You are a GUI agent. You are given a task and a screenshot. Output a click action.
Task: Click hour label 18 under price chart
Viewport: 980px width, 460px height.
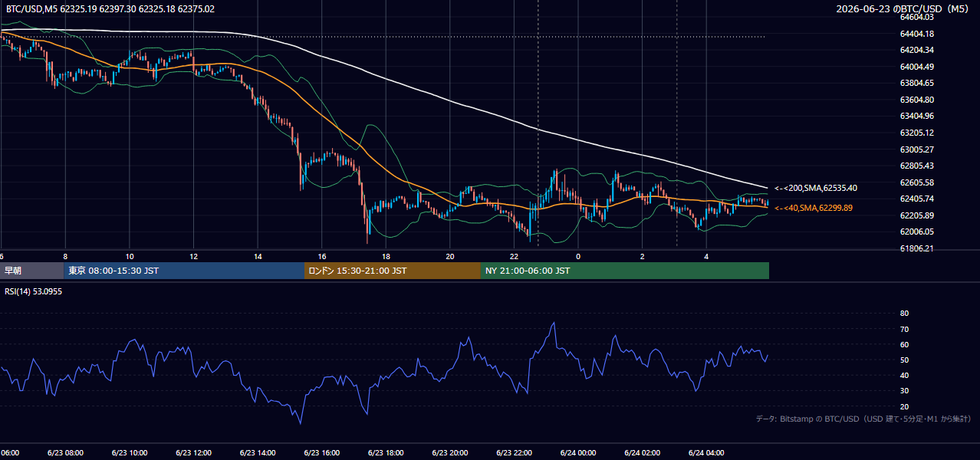pos(386,256)
